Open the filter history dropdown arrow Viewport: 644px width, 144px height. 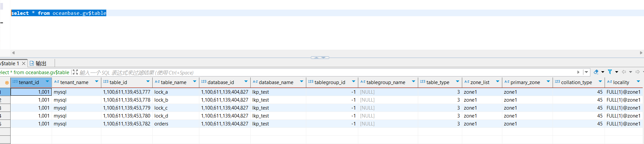pyautogui.click(x=586, y=72)
